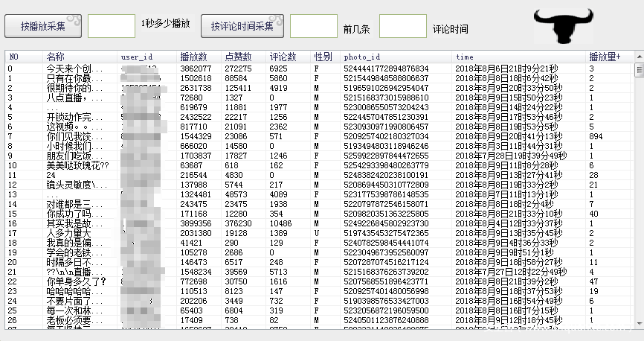The width and height of the screenshot is (644, 341).
Task: Focus the 1秒多少播放 input box
Action: coord(112,26)
